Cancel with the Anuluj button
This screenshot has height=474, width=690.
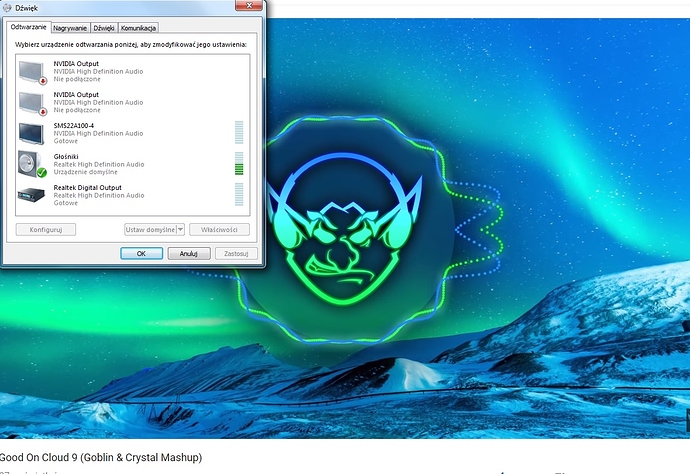pos(189,254)
